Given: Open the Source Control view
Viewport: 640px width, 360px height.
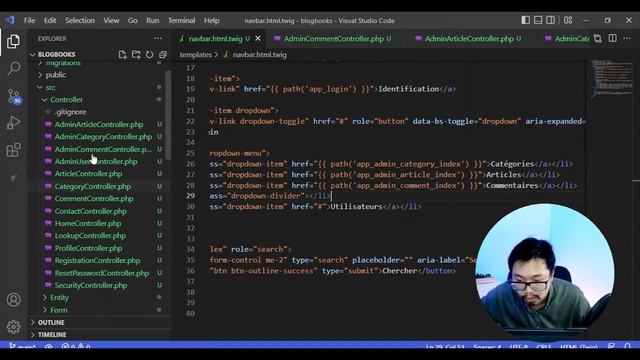Looking at the screenshot, I should click(x=13, y=96).
